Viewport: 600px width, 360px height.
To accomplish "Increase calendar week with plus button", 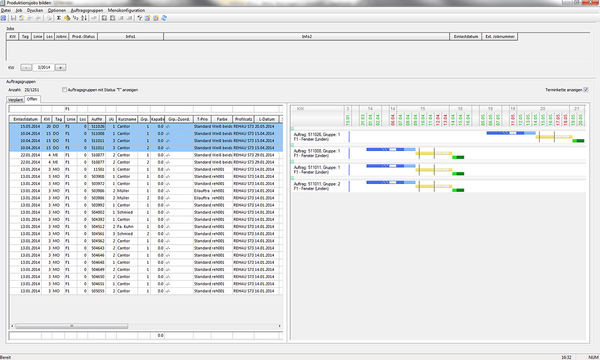I will (60, 67).
